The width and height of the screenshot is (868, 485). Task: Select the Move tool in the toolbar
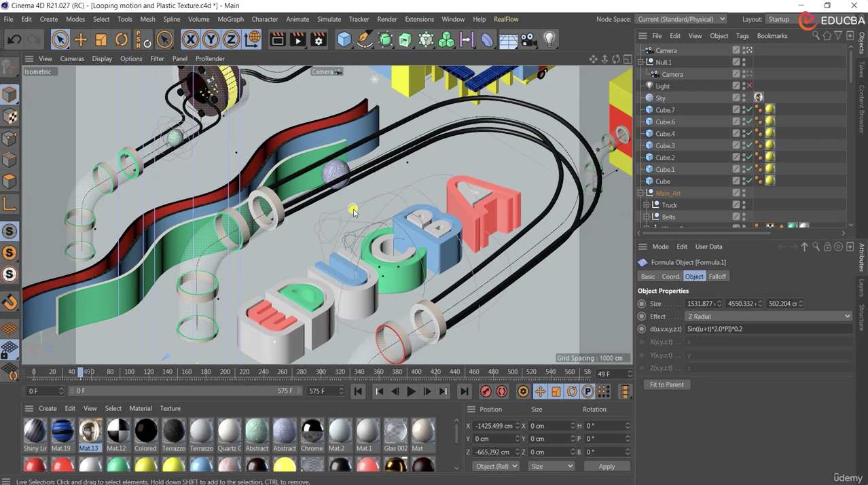coord(80,39)
